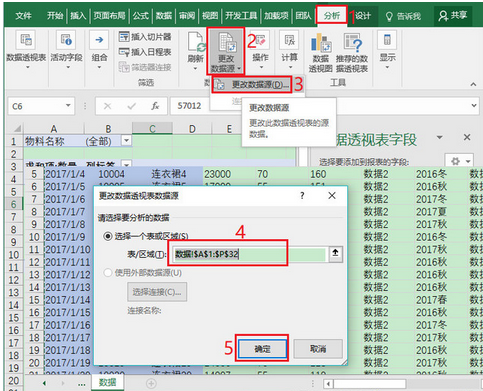Switch to the 页面布局 tab
The width and height of the screenshot is (483, 391).
[x=109, y=16]
